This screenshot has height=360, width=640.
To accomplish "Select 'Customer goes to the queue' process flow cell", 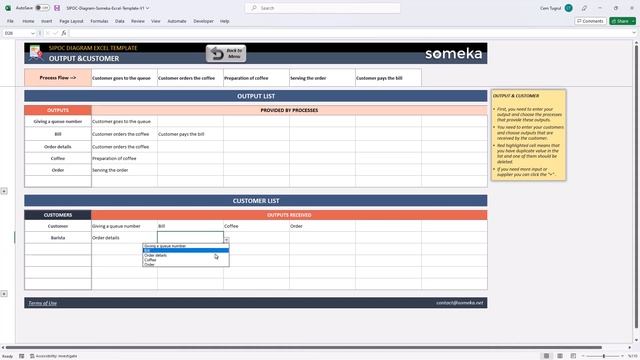I will (124, 78).
